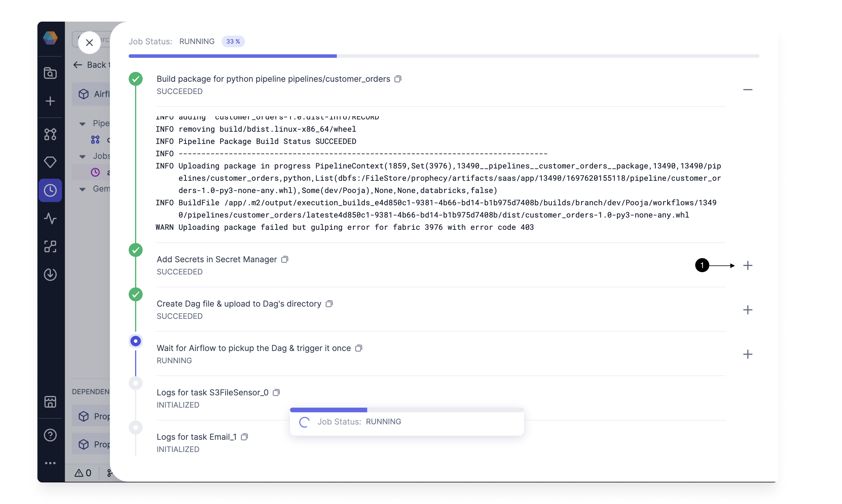Open the jobs clock icon in sidebar

pos(50,190)
